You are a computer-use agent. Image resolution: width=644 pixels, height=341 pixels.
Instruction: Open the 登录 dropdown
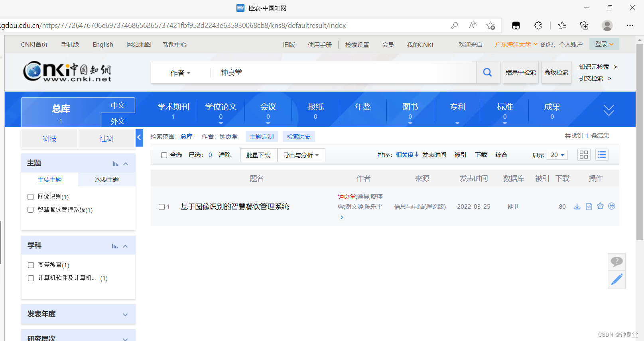(604, 44)
